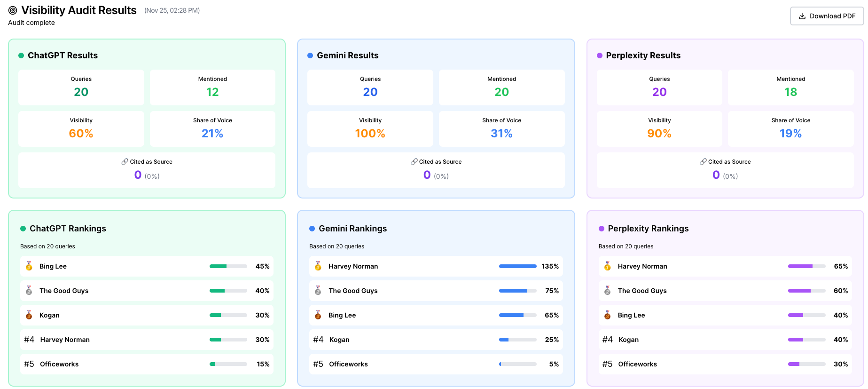
Task: Click the Perplexity Visibility 90% value
Action: [x=659, y=134]
